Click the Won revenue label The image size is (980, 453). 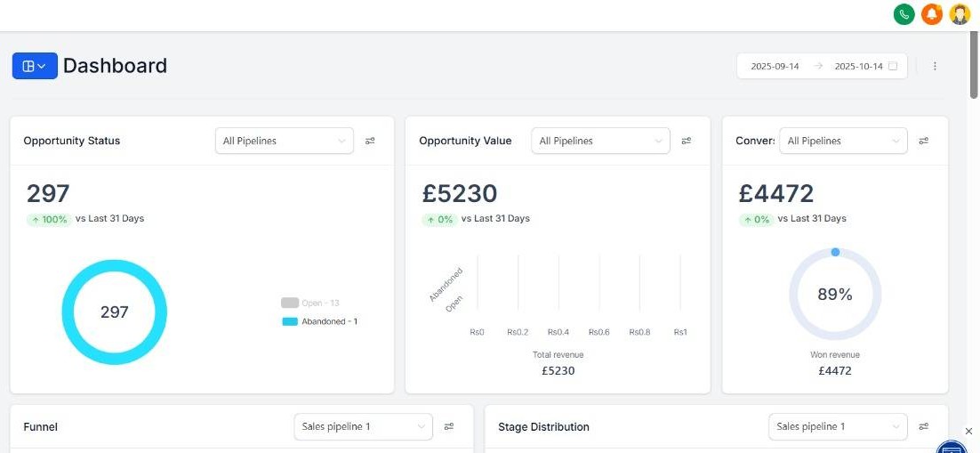(835, 355)
